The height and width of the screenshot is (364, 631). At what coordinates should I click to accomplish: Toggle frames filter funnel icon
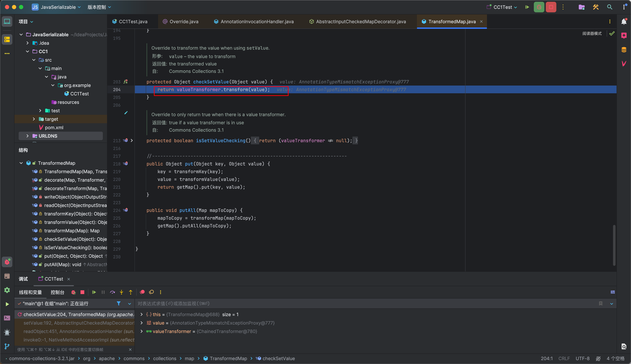(x=119, y=303)
